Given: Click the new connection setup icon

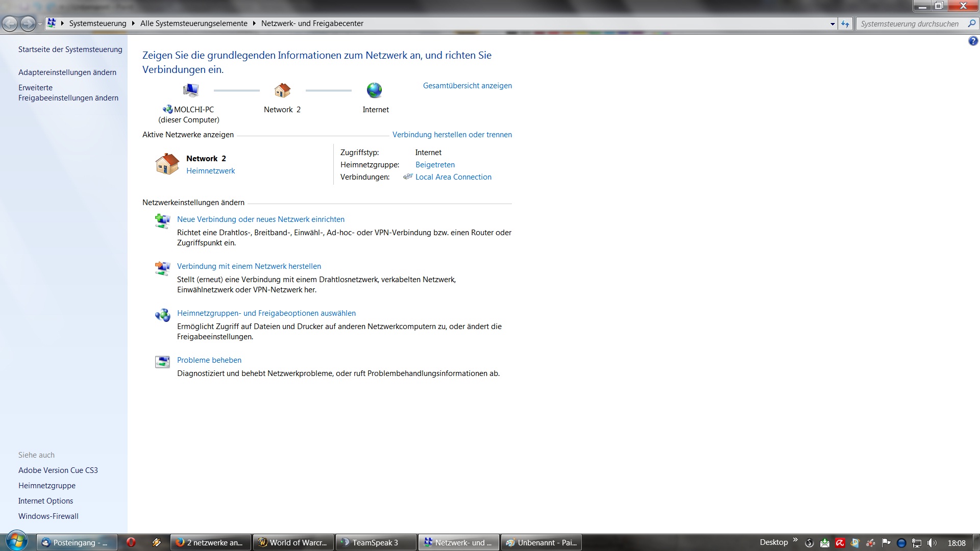Looking at the screenshot, I should (x=162, y=221).
